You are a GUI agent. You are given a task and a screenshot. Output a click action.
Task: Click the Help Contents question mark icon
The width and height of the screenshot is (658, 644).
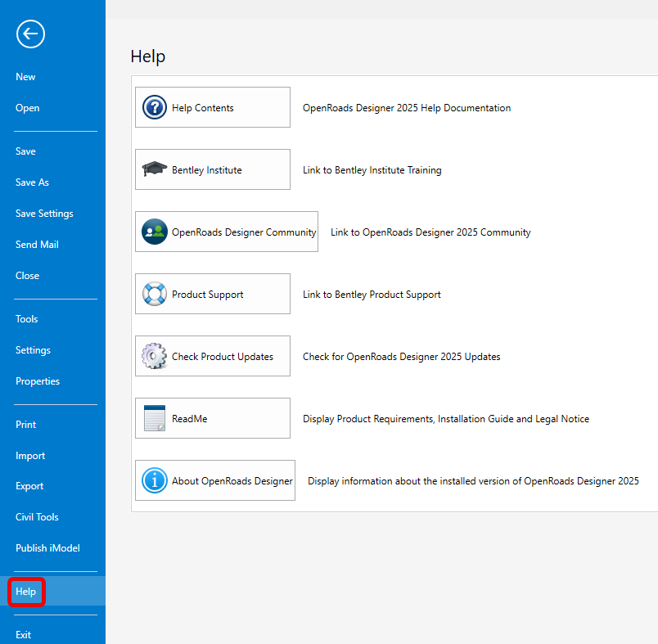(154, 107)
